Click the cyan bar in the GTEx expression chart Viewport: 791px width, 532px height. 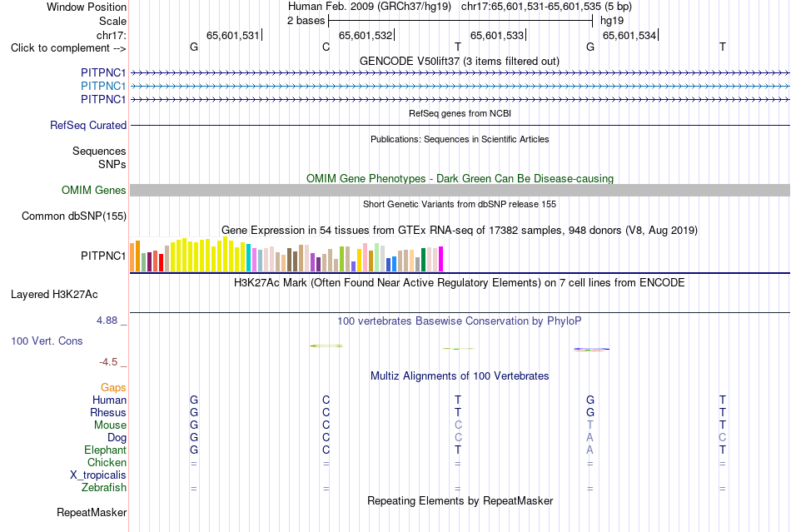tap(249, 258)
